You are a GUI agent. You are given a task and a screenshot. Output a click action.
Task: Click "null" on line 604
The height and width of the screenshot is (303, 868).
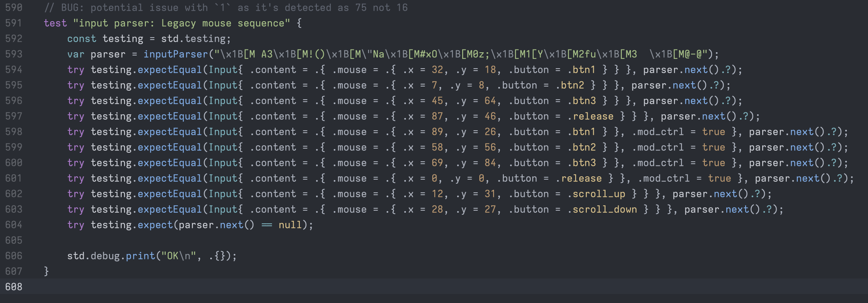tap(290, 225)
